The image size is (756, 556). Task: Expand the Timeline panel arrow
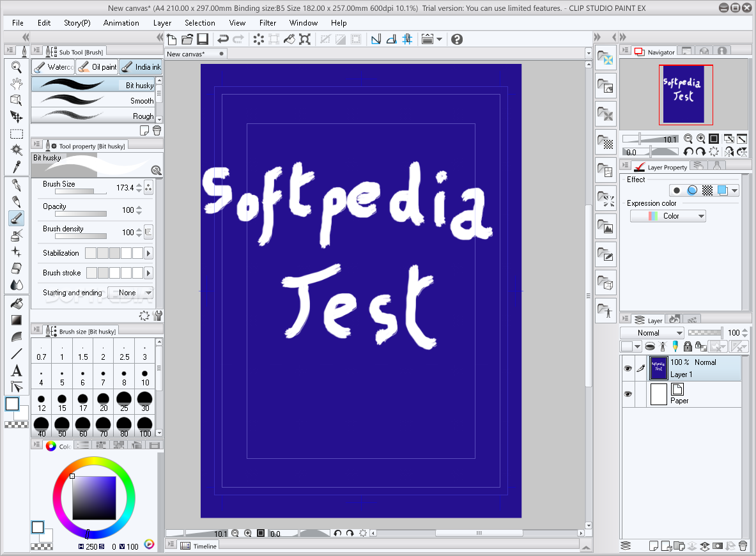(x=585, y=547)
